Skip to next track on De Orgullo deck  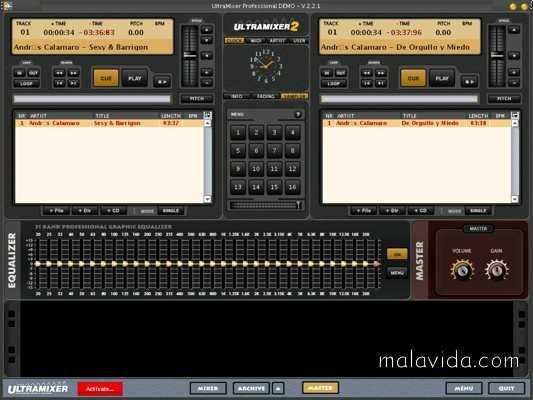pos(381,83)
